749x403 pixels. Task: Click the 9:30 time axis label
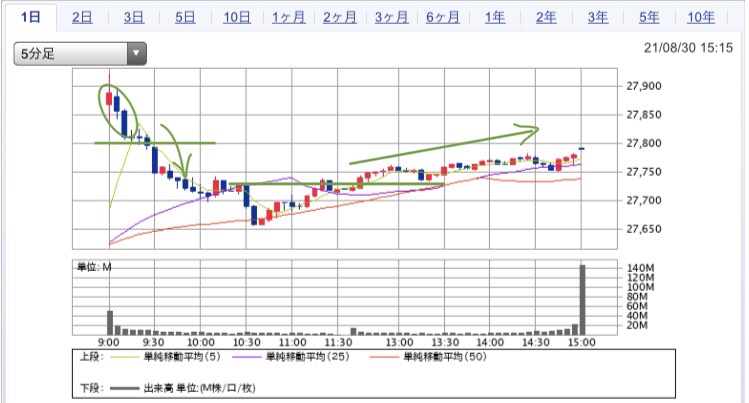tap(153, 342)
